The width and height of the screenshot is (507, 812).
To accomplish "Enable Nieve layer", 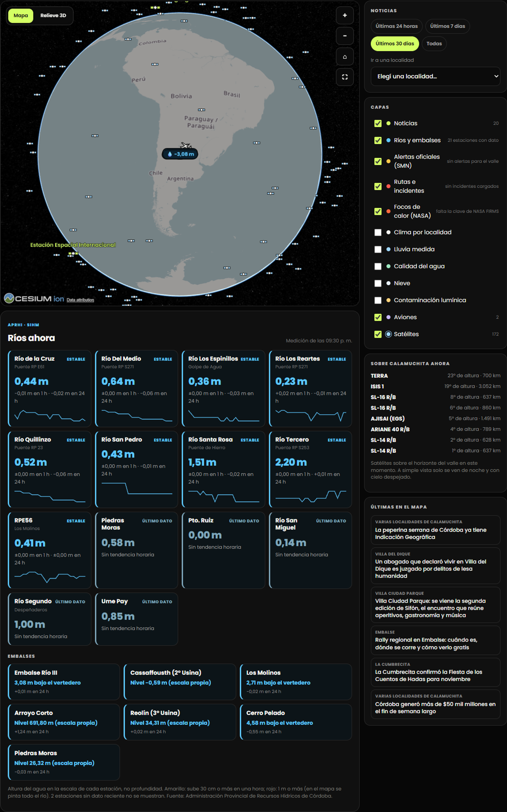I will click(x=378, y=283).
